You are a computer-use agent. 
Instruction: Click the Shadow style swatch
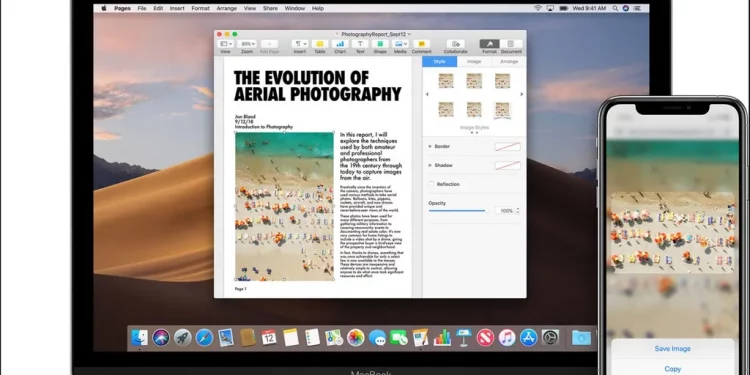(x=507, y=165)
